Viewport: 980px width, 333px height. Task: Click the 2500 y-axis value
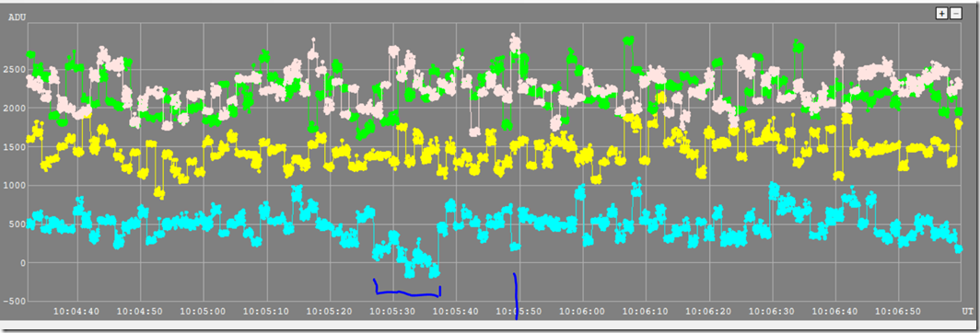[x=16, y=69]
